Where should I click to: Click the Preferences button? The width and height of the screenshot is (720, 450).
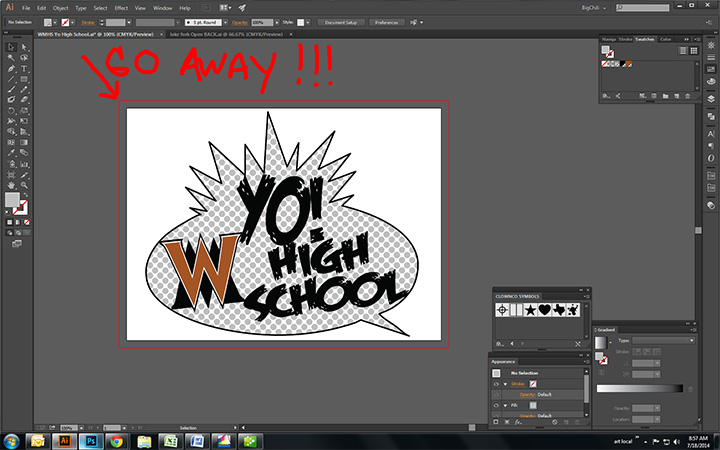click(386, 22)
